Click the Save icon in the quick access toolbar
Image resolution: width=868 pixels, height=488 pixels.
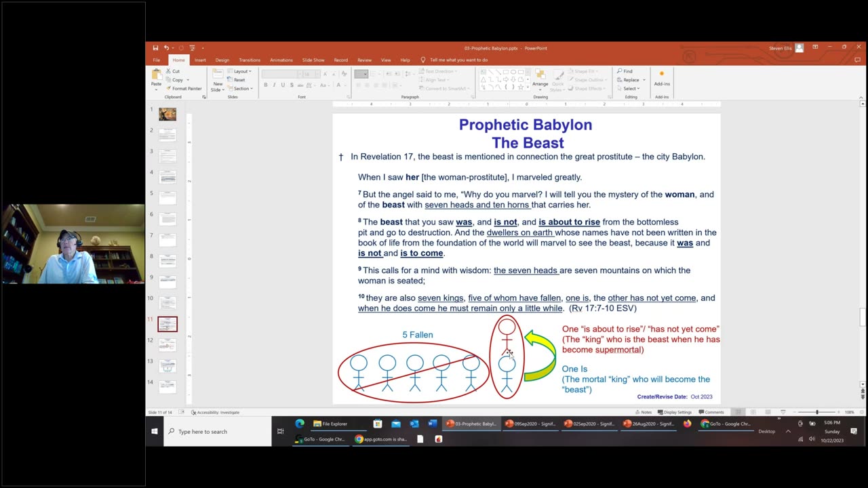(x=155, y=48)
